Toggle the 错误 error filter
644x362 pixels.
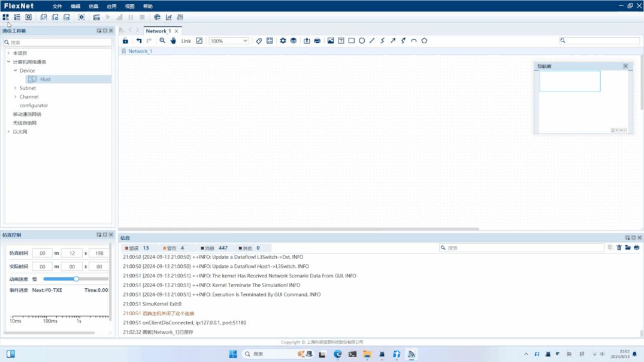[x=137, y=248]
